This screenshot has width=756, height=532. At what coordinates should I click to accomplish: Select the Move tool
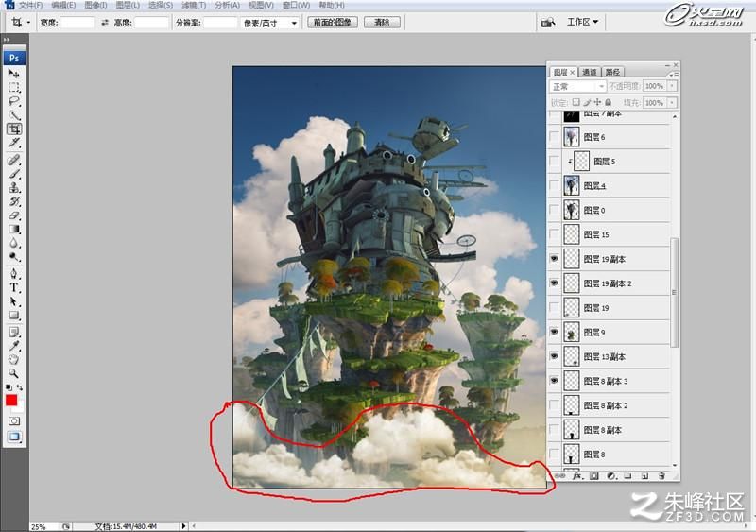pyautogui.click(x=13, y=74)
